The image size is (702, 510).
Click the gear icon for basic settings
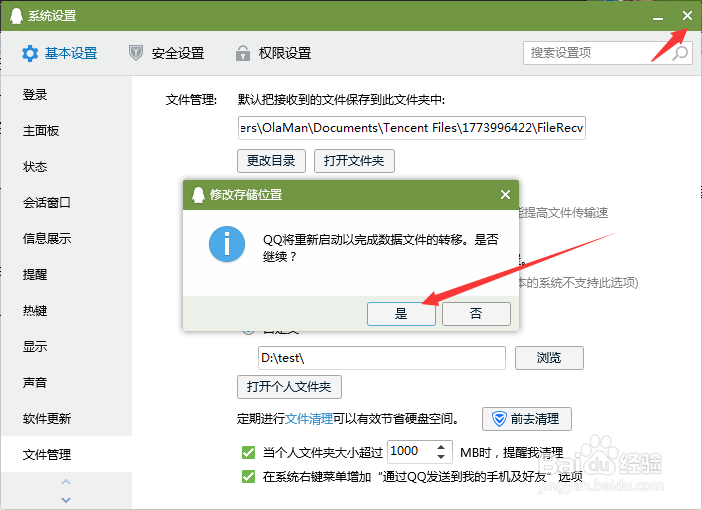(x=30, y=53)
